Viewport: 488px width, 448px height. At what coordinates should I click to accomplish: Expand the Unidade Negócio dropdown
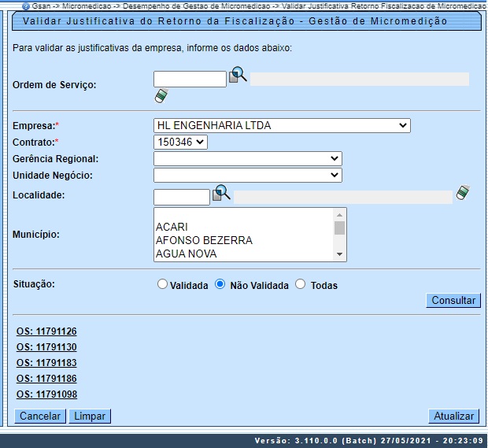click(x=247, y=175)
